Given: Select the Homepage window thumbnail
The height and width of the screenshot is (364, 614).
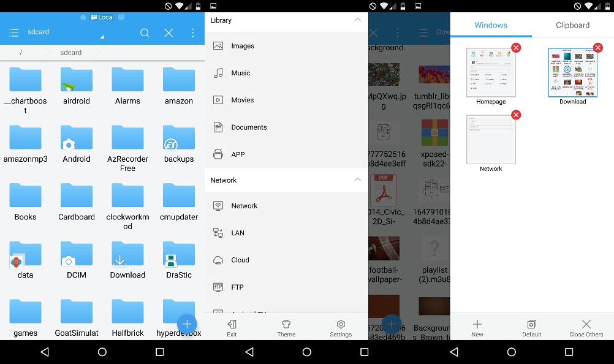Looking at the screenshot, I should 491,72.
